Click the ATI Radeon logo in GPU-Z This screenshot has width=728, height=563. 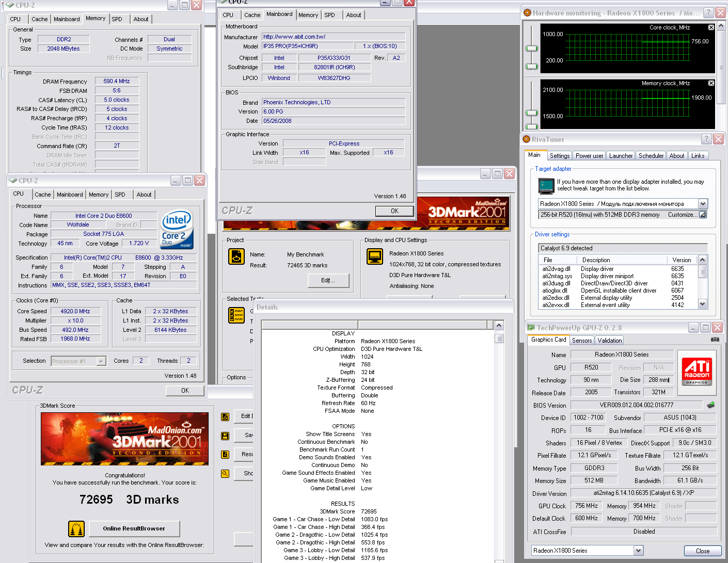click(x=697, y=372)
